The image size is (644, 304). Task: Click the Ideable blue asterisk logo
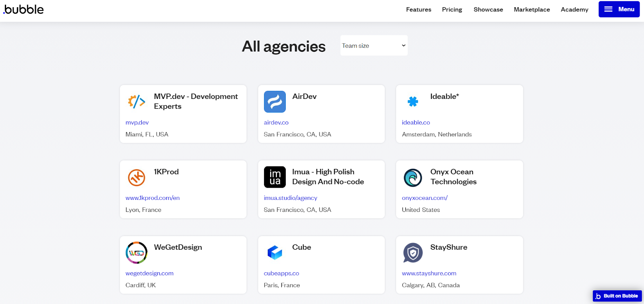[413, 101]
